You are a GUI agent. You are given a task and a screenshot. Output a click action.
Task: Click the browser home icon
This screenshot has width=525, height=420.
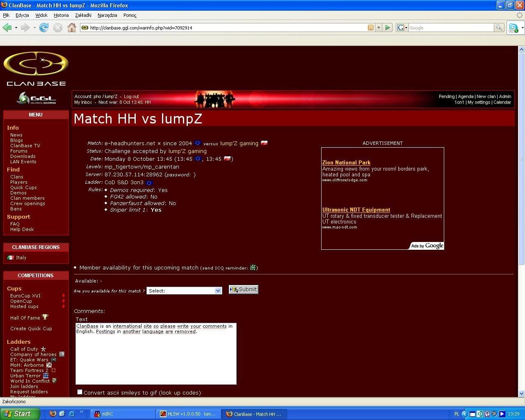coord(72,27)
